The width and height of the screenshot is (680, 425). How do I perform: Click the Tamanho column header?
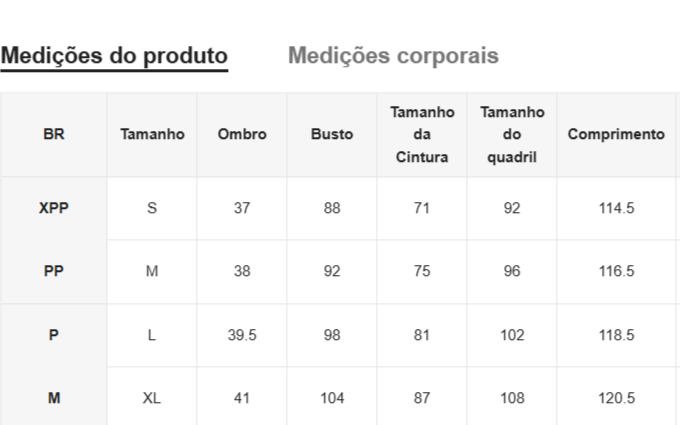(152, 134)
